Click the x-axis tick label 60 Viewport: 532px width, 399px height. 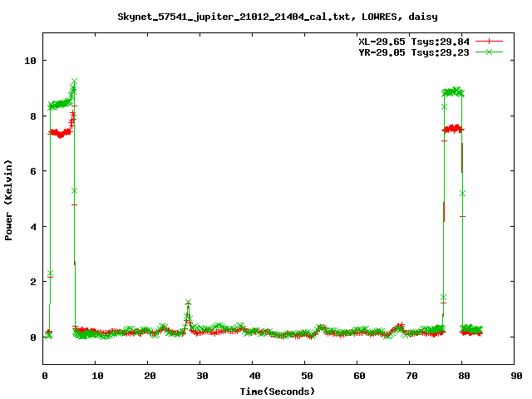pos(359,376)
